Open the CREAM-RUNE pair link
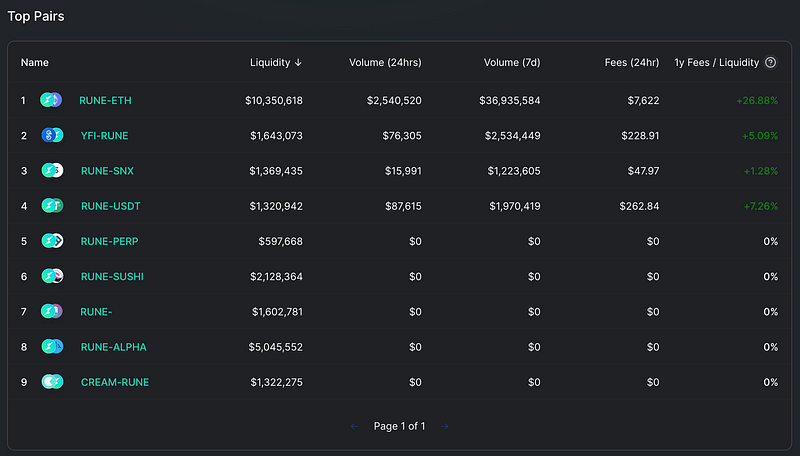800x456 pixels. [x=115, y=382]
